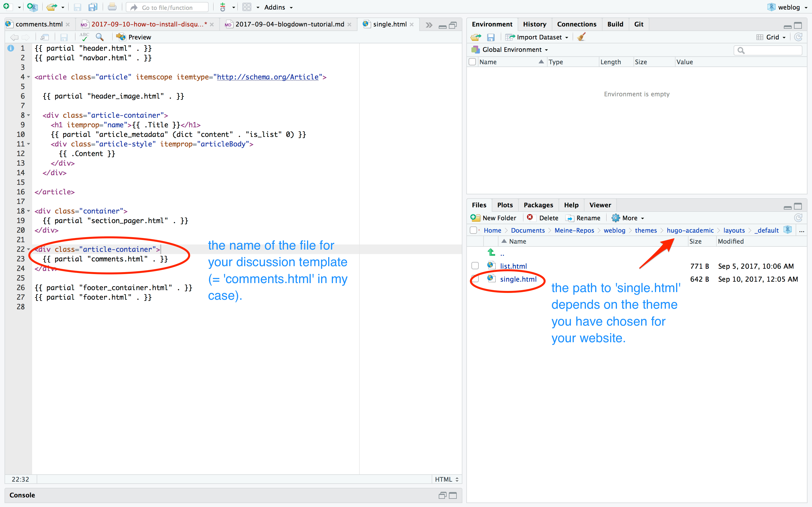Viewport: 812px width, 507px height.
Task: Click the save all documents icon
Action: (92, 7)
